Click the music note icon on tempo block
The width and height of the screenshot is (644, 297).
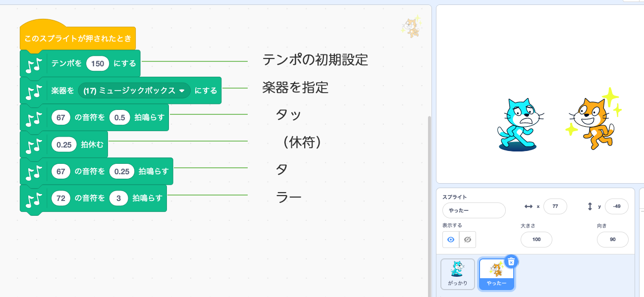coord(34,64)
